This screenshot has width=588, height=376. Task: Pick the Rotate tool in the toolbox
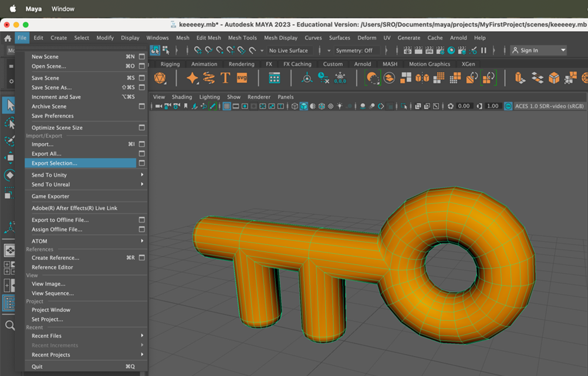pos(9,175)
